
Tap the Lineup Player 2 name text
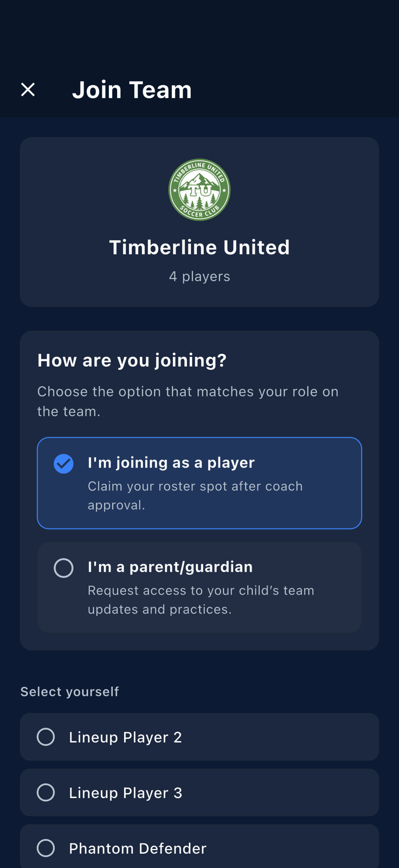coord(125,737)
